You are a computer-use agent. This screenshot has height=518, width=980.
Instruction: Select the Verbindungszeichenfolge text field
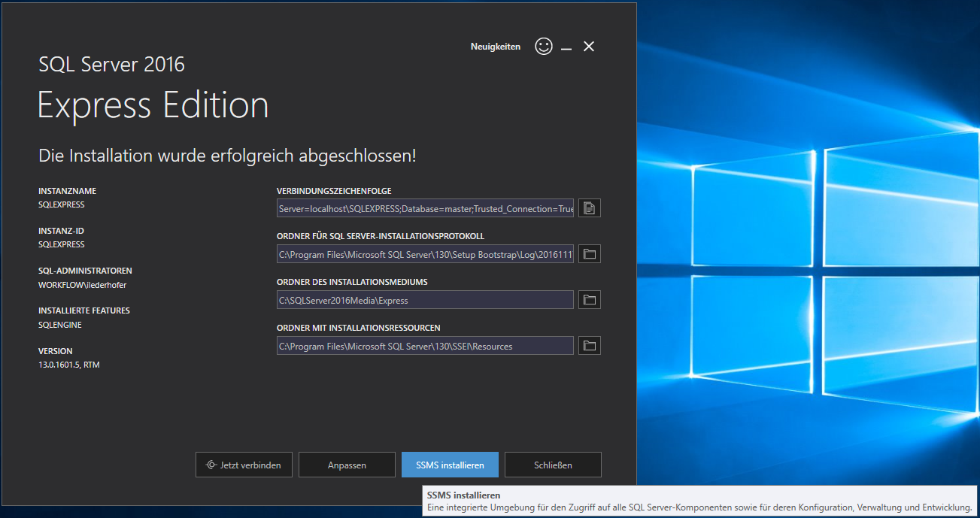[425, 208]
